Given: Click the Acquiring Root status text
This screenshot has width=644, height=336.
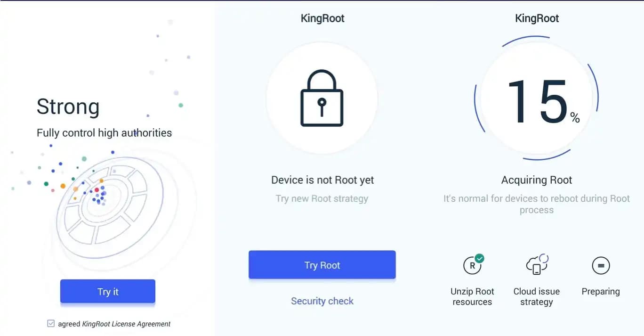Looking at the screenshot, I should coord(537,180).
